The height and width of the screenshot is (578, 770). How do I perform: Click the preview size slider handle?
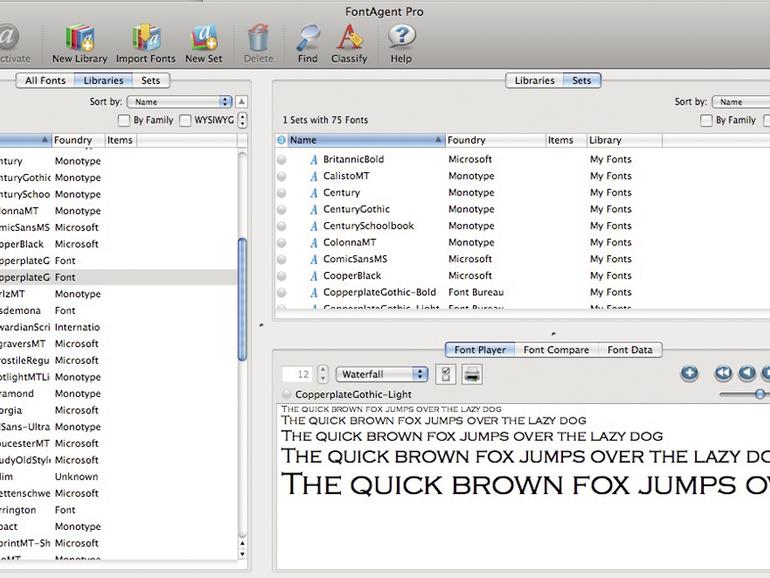coord(760,394)
